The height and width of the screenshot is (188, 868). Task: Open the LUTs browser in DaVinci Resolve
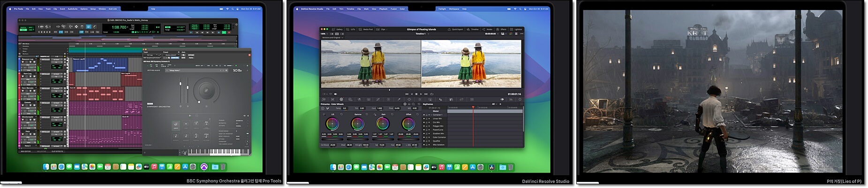point(351,29)
